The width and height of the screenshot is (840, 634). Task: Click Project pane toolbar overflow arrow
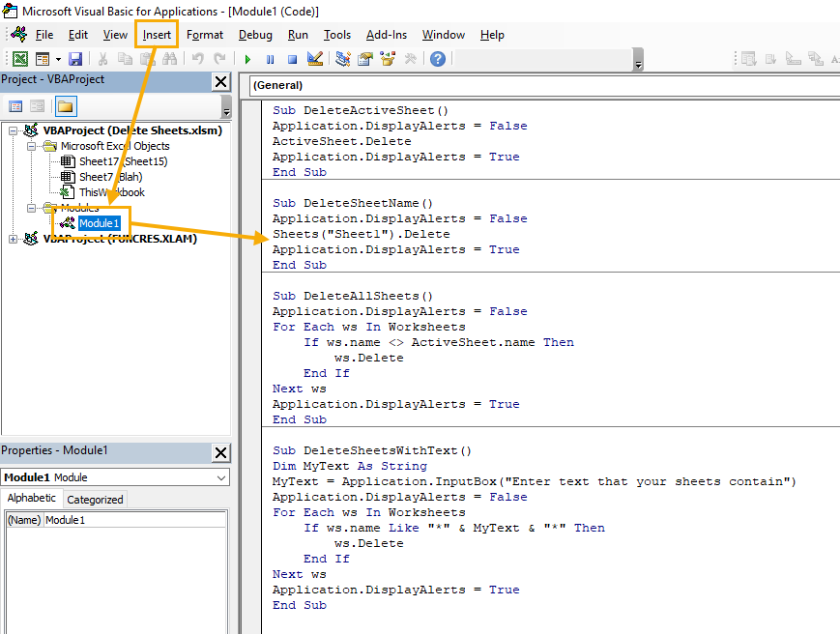pyautogui.click(x=226, y=106)
